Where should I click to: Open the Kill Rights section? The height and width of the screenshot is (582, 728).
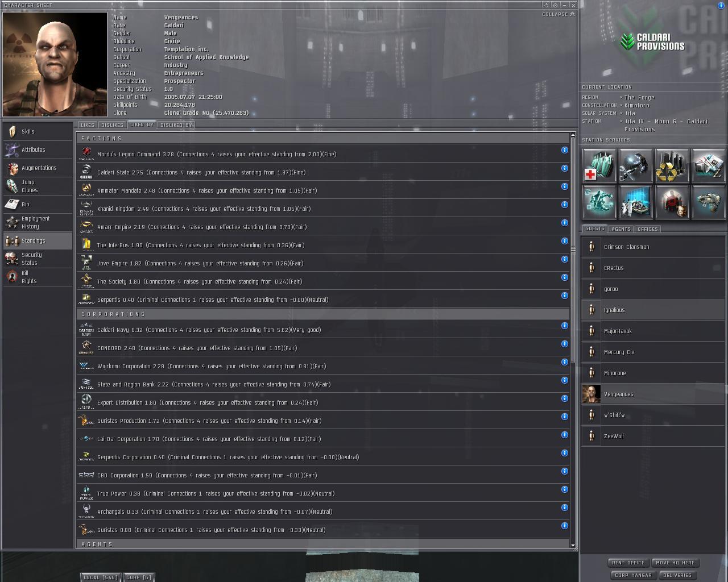point(38,277)
